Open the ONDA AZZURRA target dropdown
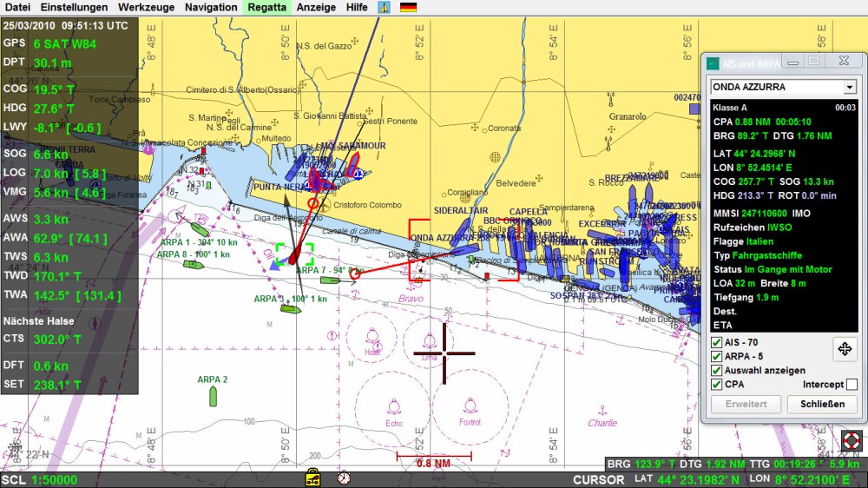The height and width of the screenshot is (488, 868). click(850, 87)
